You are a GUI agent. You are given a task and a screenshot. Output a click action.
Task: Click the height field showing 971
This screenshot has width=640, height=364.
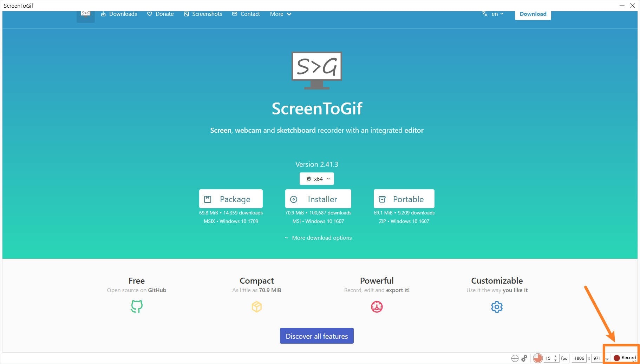(x=597, y=358)
